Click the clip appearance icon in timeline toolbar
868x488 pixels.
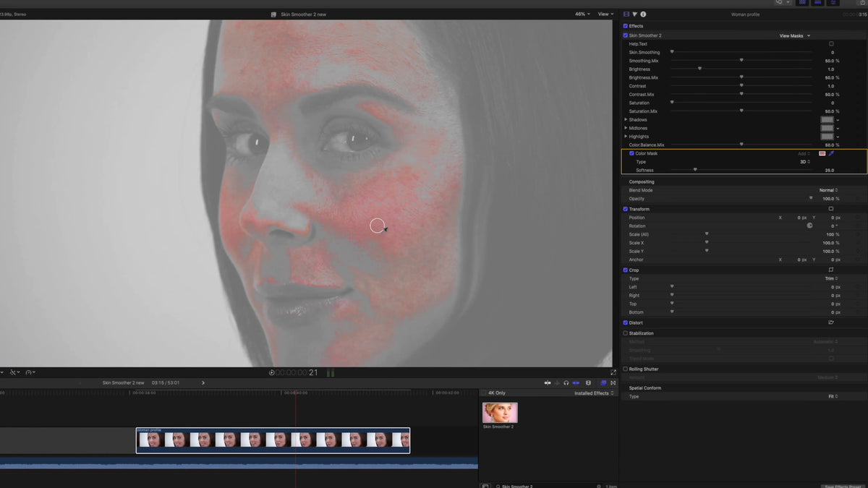pyautogui.click(x=588, y=383)
